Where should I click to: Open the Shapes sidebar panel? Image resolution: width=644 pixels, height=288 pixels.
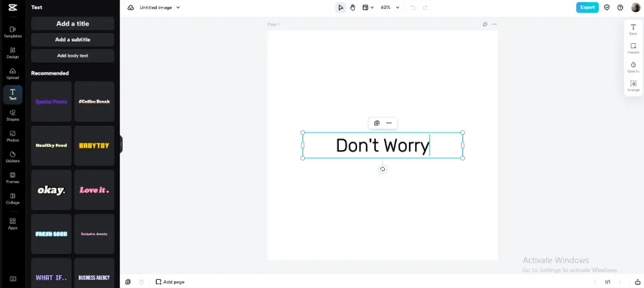[13, 115]
